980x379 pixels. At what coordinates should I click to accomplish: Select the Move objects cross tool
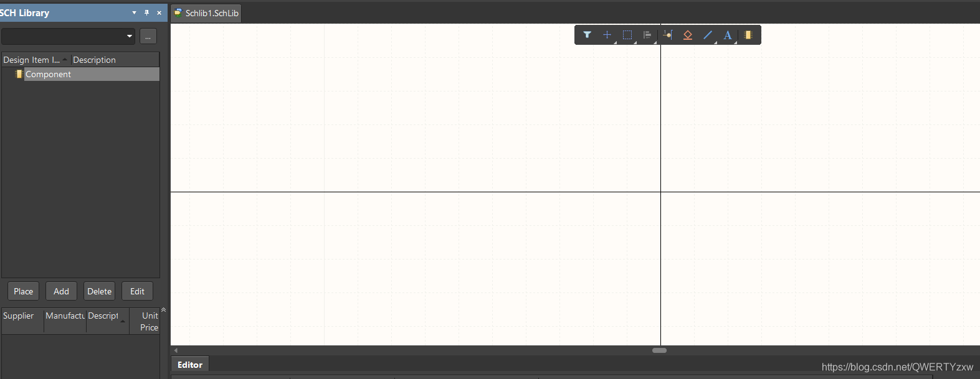click(x=607, y=35)
